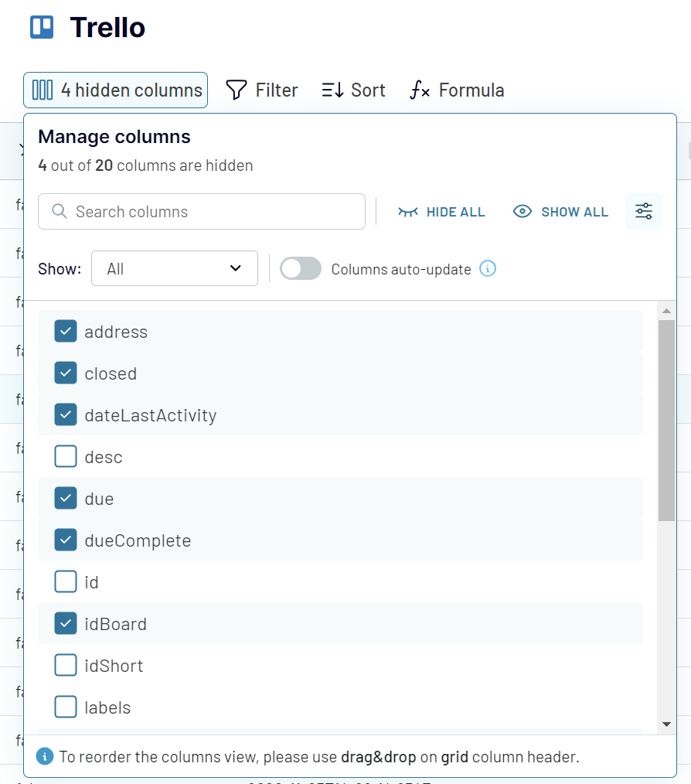Check the id column checkbox
The width and height of the screenshot is (691, 784).
[66, 581]
